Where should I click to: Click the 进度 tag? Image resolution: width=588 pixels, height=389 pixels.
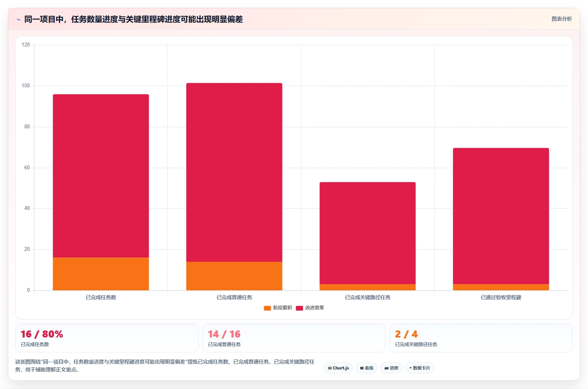click(391, 368)
